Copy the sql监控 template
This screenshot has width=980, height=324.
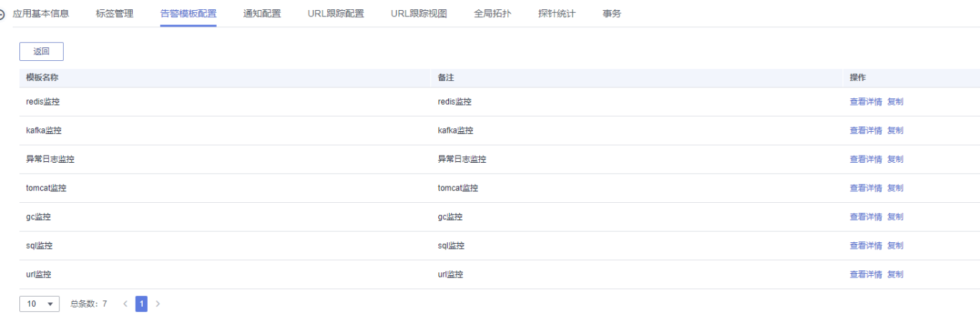(x=895, y=245)
